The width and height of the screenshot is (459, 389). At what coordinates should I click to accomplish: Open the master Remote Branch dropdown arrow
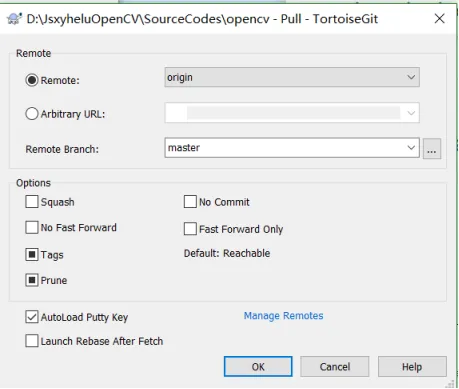411,148
